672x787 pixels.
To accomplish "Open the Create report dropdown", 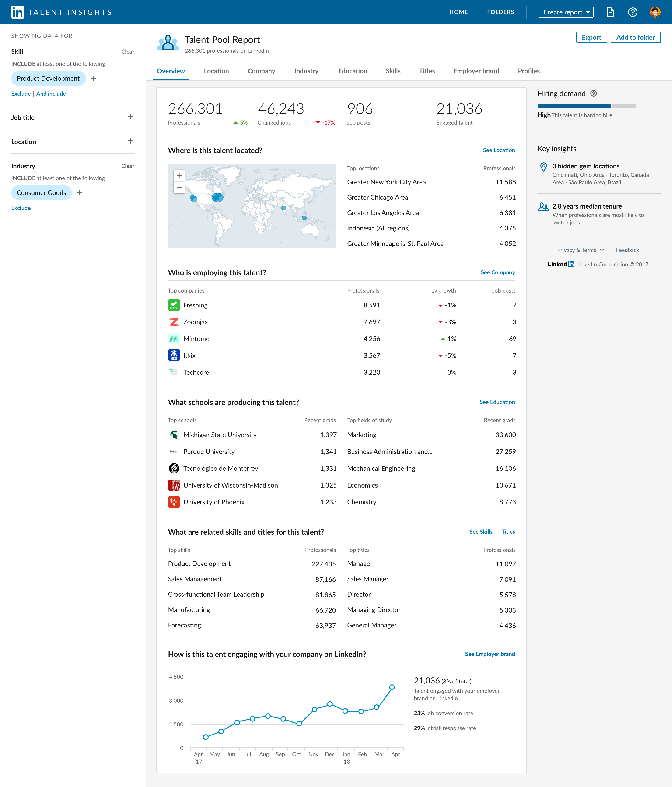I will [x=566, y=12].
